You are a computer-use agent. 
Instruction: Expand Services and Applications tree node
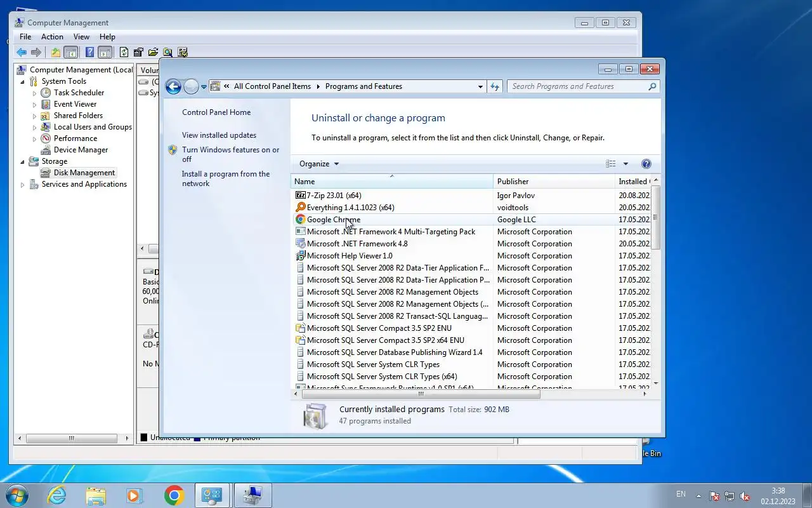[x=23, y=184]
